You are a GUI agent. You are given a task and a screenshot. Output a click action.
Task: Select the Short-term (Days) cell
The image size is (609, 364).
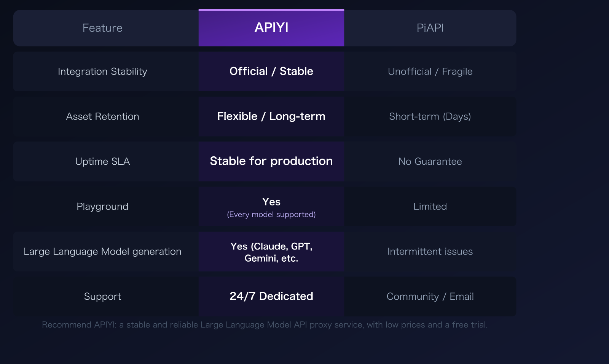click(x=430, y=116)
